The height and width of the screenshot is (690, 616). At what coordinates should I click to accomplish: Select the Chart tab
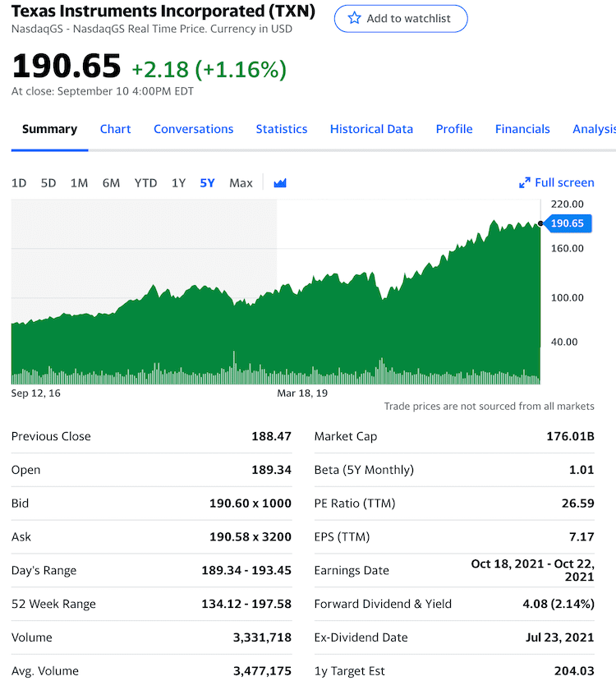click(x=115, y=129)
